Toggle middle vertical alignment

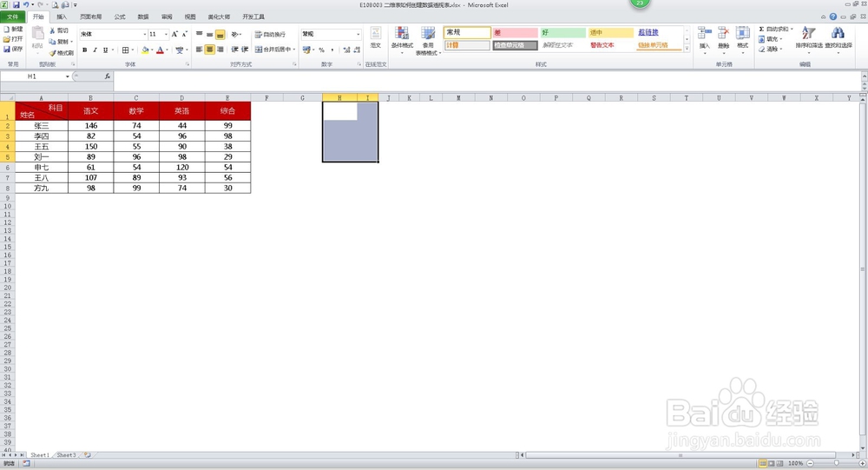click(x=210, y=35)
